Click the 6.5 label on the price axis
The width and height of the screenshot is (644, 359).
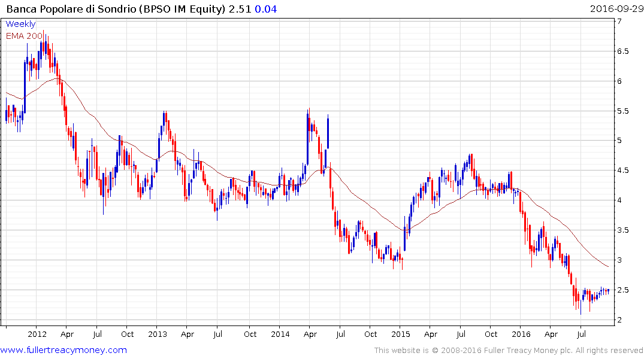click(622, 51)
